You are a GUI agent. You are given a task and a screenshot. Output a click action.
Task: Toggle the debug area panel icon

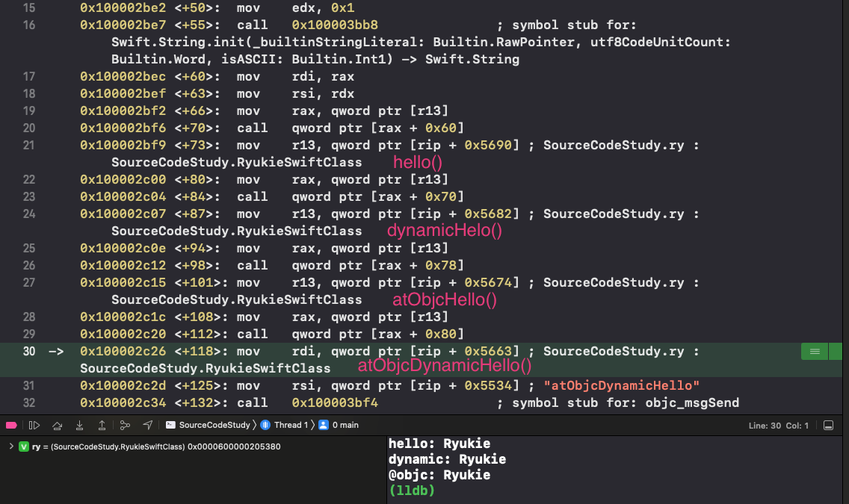828,426
